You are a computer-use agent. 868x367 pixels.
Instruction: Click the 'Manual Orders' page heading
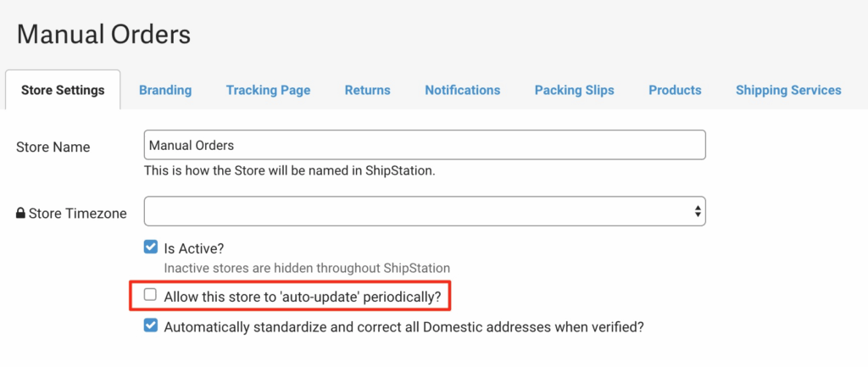103,35
